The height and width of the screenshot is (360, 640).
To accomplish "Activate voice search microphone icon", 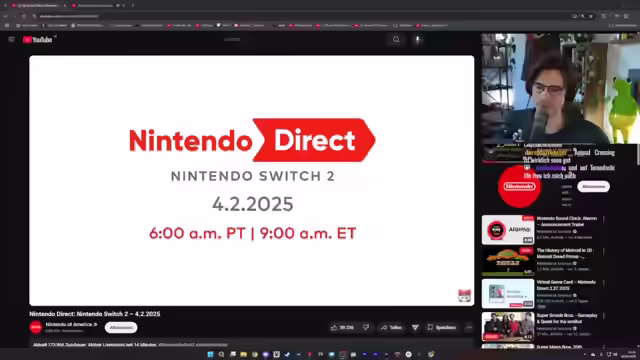I will pos(418,40).
